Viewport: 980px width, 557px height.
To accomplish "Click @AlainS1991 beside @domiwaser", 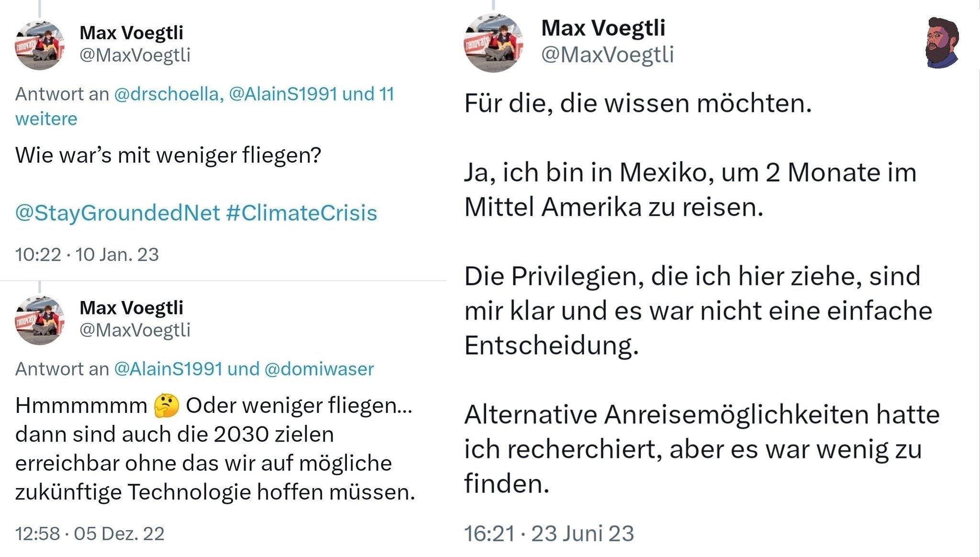I will tap(168, 369).
